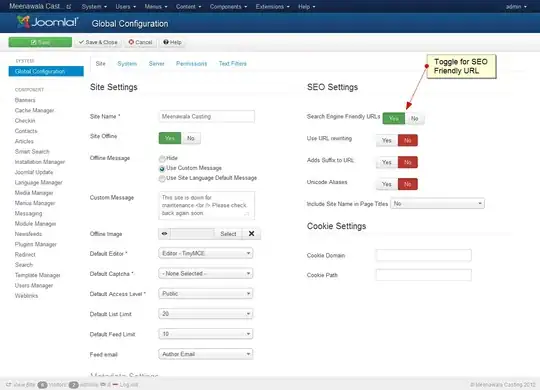Switch to the Server tab

pyautogui.click(x=156, y=64)
